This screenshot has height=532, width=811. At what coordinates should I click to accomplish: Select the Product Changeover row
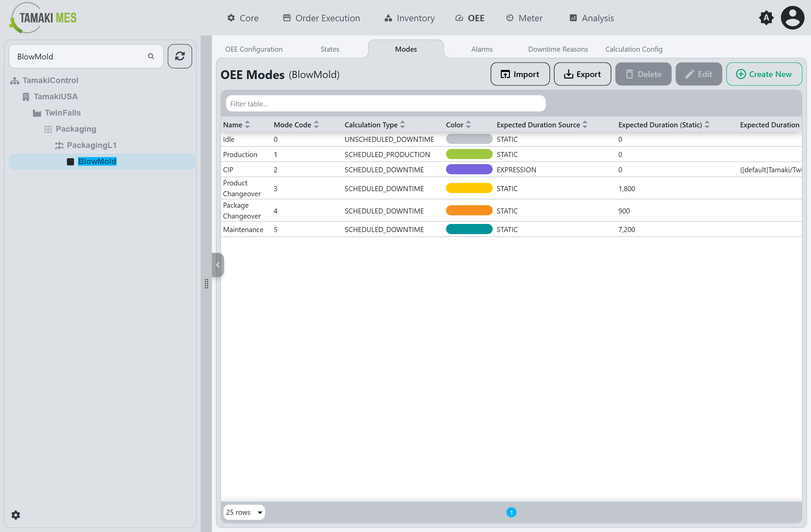tap(511, 188)
